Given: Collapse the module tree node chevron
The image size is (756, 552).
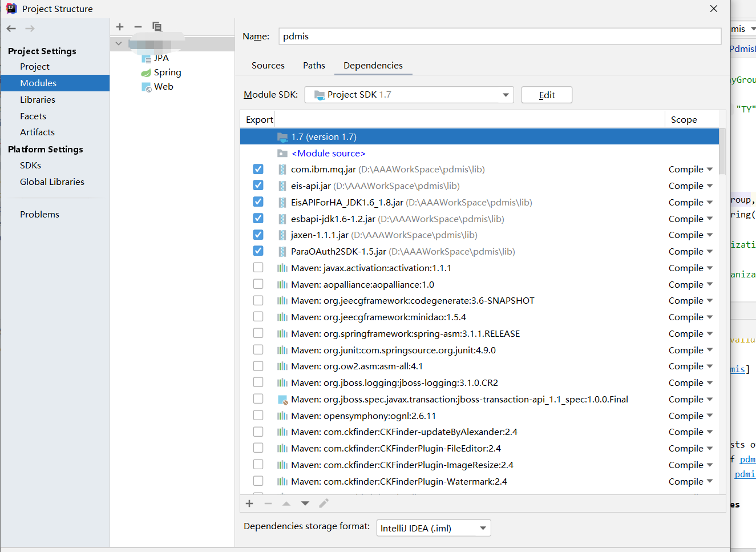Looking at the screenshot, I should pyautogui.click(x=118, y=43).
